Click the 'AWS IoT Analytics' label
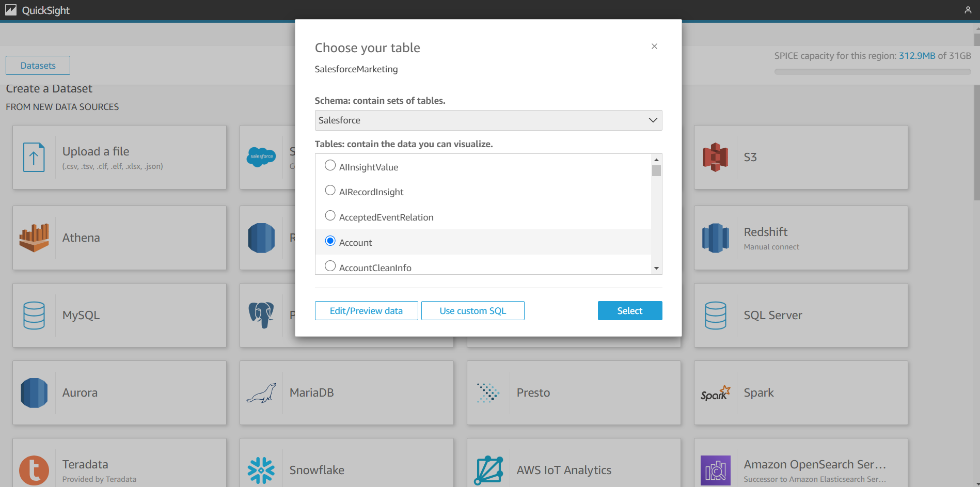980x487 pixels. (564, 470)
